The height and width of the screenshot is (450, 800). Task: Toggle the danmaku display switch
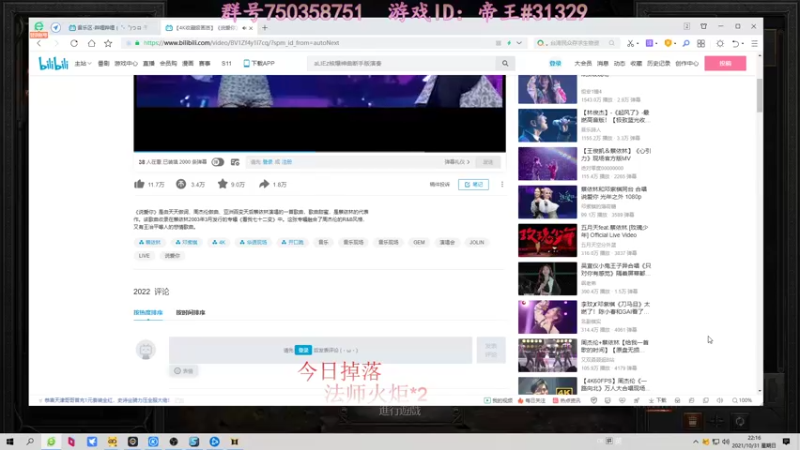(x=218, y=162)
